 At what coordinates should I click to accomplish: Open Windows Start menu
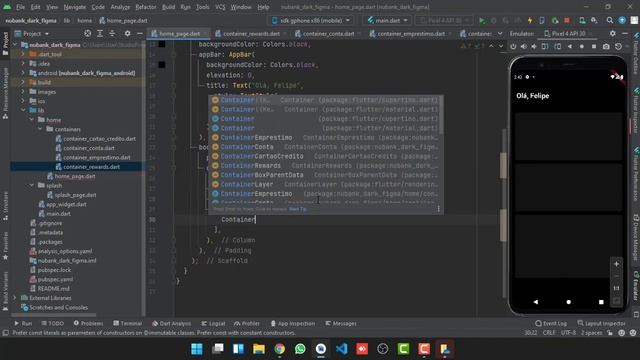[x=197, y=349]
